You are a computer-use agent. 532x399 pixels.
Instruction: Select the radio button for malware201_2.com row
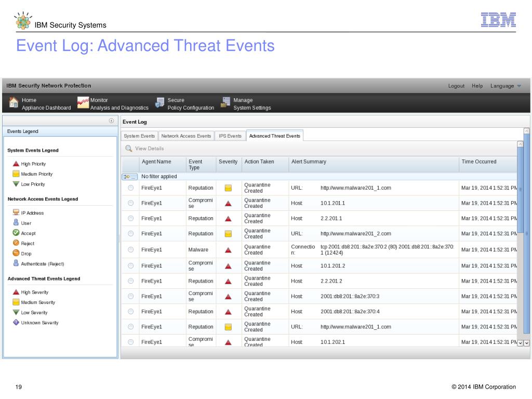(x=130, y=233)
